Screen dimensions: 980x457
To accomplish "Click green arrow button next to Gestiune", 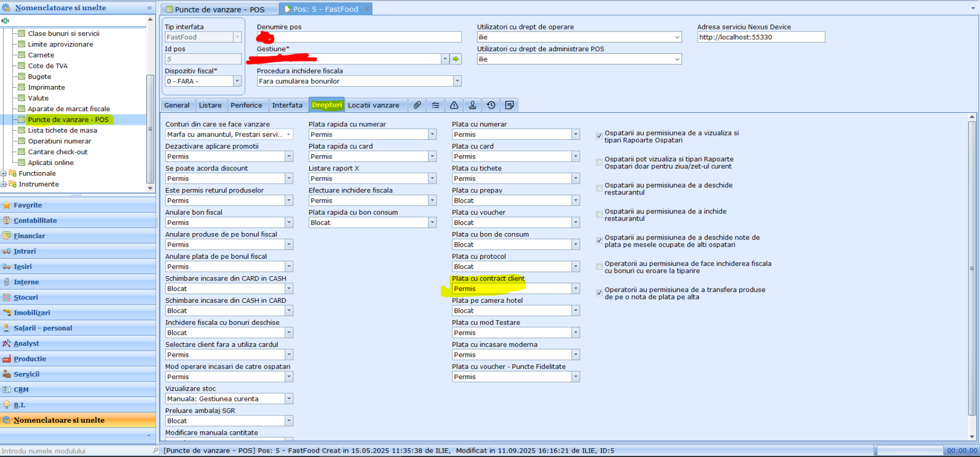I will tap(456, 59).
